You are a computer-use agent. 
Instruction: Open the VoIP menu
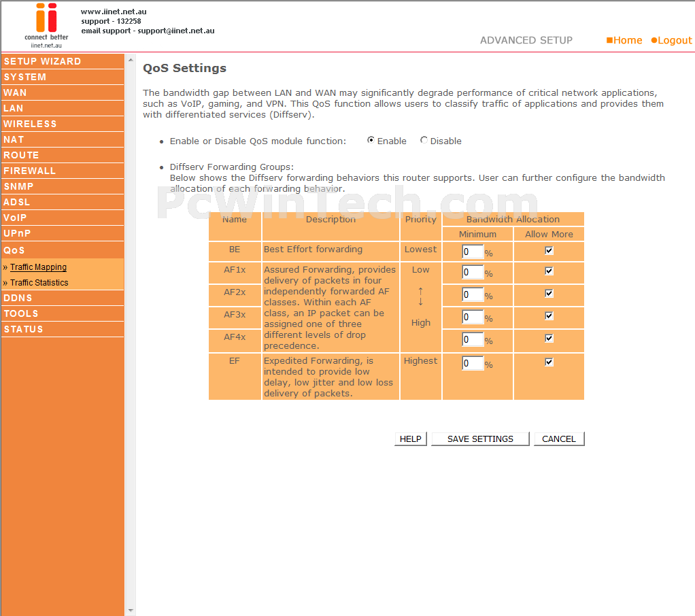tap(63, 218)
